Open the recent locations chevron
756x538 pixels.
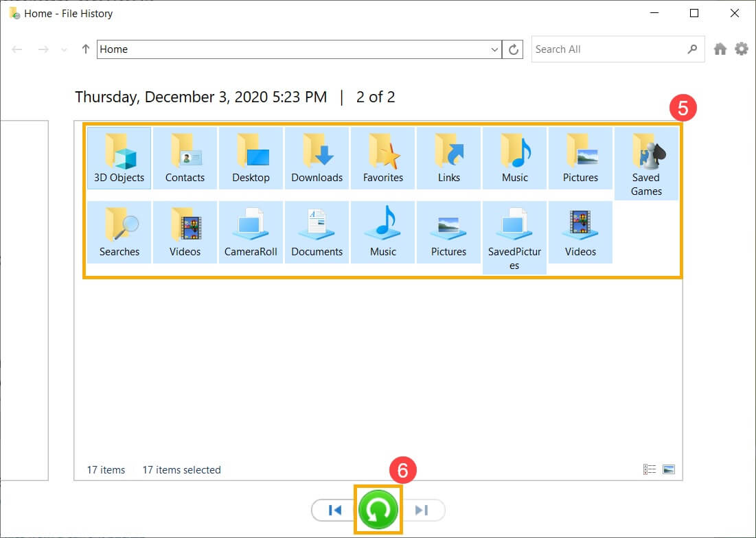point(64,49)
